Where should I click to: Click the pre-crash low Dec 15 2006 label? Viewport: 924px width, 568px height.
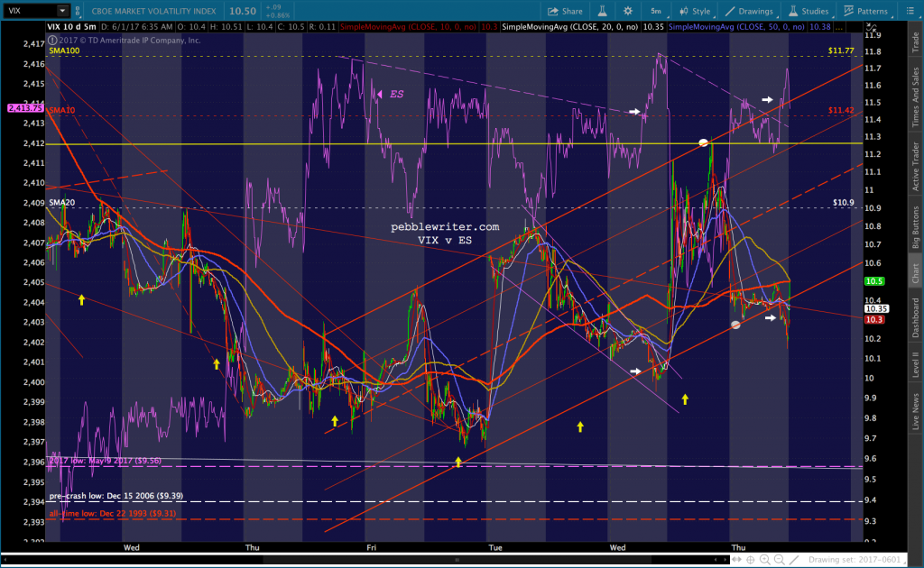(116, 496)
